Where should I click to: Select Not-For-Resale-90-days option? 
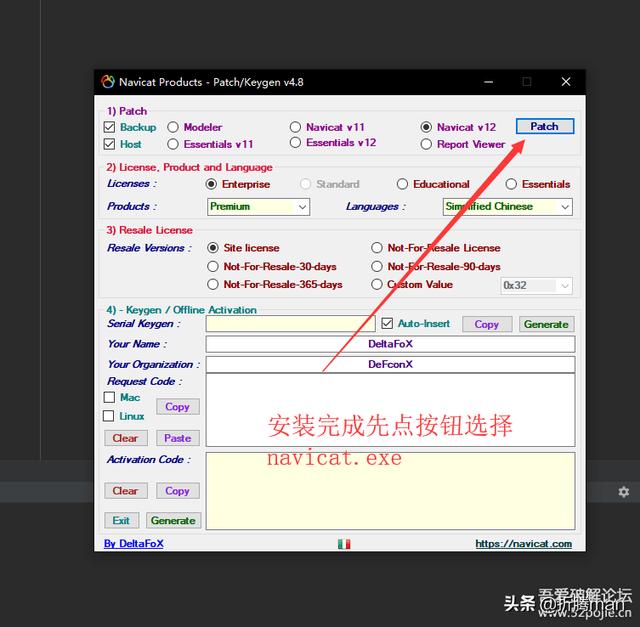(x=377, y=267)
